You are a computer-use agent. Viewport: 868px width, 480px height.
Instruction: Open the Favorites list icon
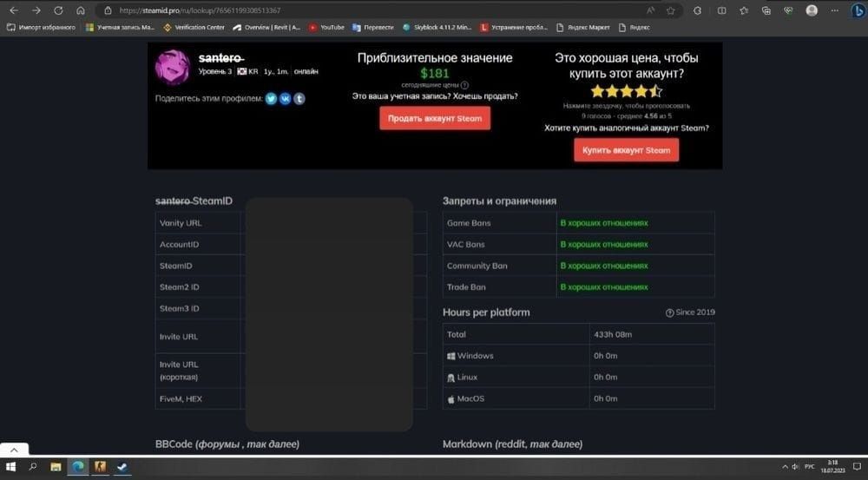pos(744,10)
